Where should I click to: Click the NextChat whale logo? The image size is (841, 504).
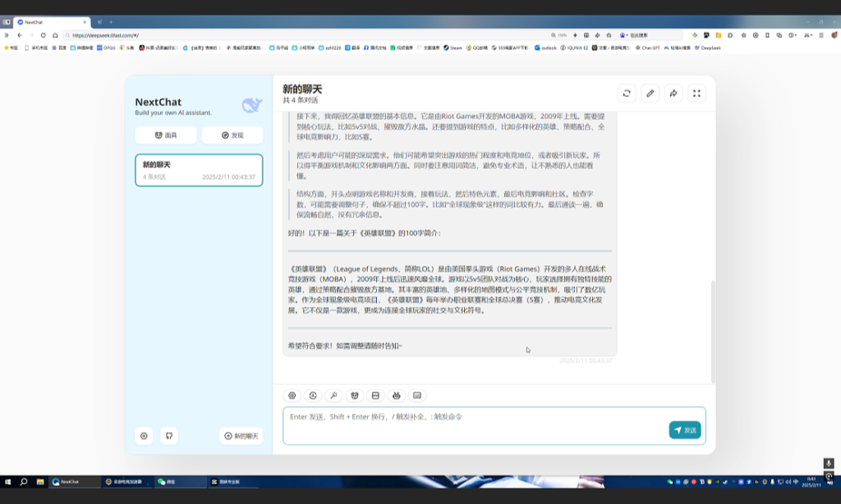click(251, 104)
